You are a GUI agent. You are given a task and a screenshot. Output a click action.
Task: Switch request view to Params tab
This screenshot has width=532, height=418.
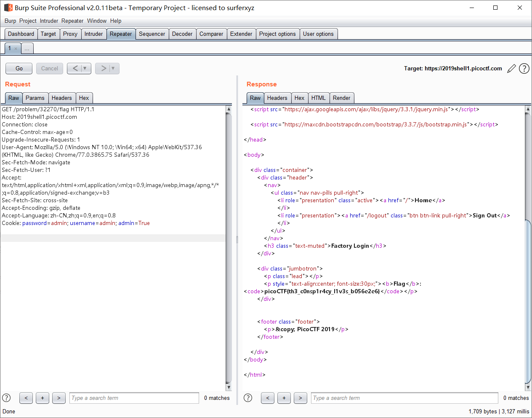pyautogui.click(x=35, y=98)
